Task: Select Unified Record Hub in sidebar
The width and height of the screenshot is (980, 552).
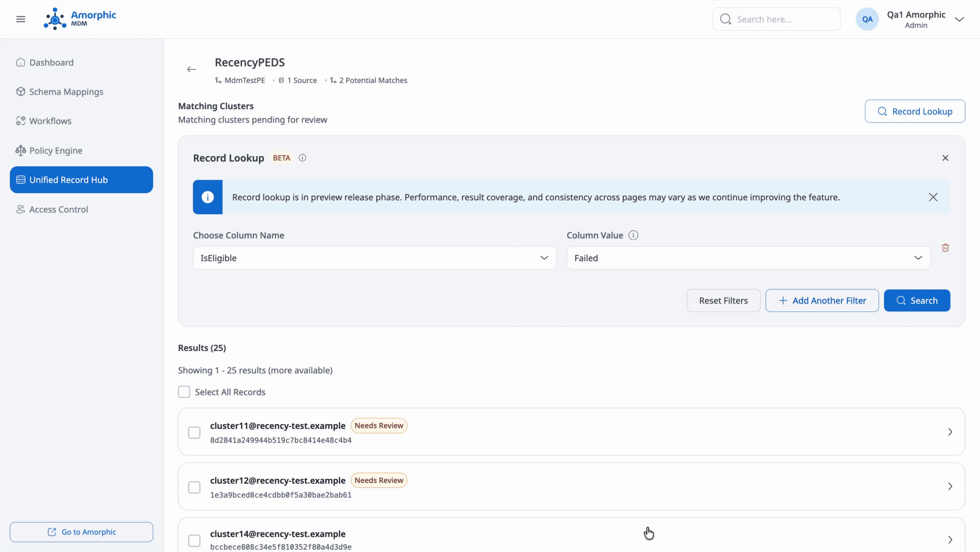Action: point(81,180)
